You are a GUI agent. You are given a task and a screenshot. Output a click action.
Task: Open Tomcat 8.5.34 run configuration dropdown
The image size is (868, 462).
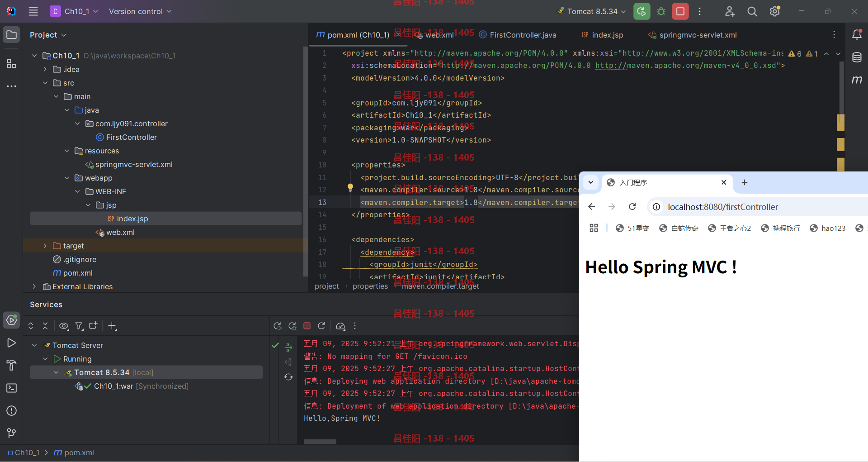point(592,11)
